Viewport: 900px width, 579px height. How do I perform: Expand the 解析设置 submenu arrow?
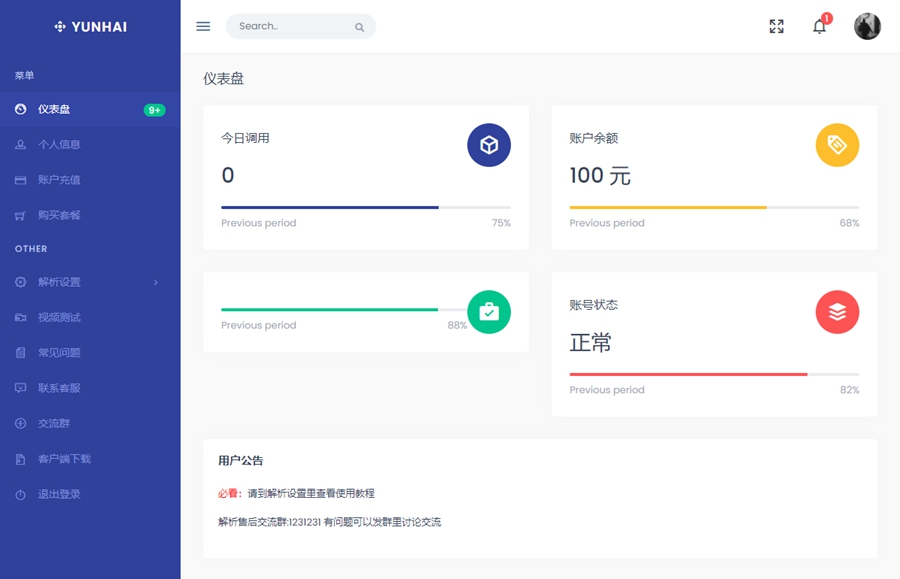156,283
